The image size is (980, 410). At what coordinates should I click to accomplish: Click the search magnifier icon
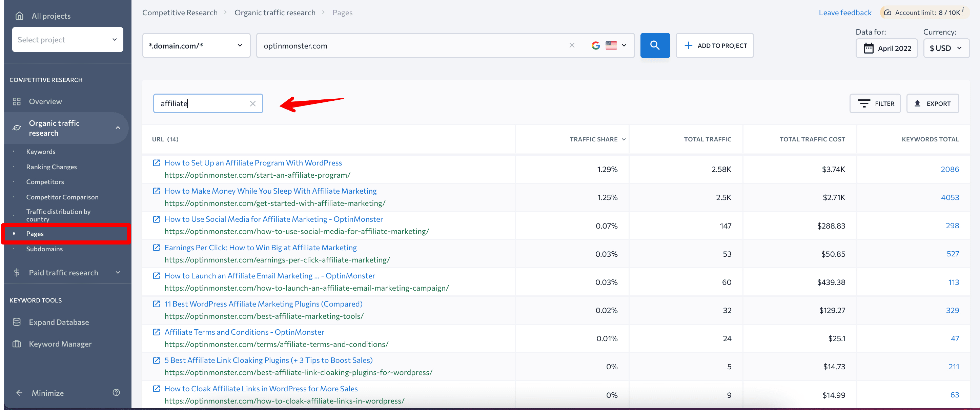coord(655,45)
